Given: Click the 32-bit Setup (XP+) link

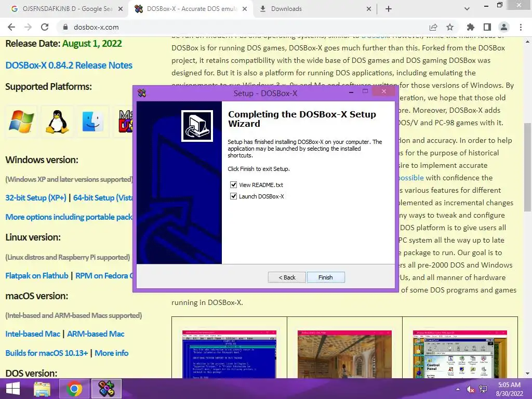Looking at the screenshot, I should click(36, 198).
